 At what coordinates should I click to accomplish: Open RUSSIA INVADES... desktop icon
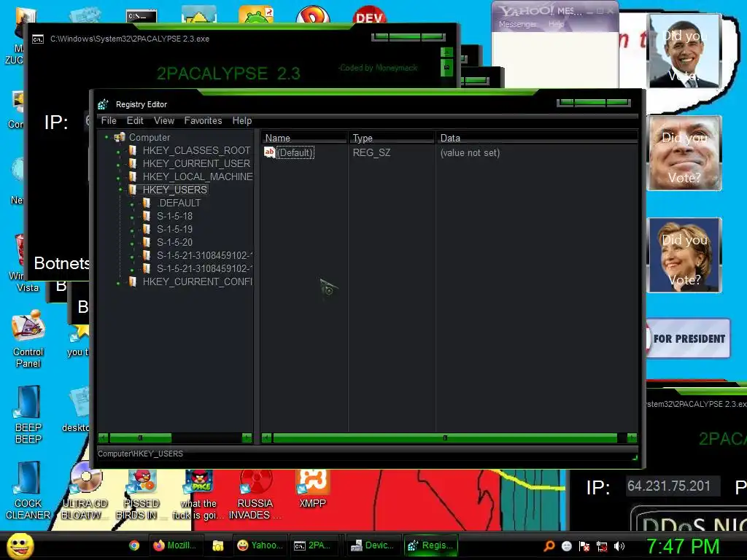255,493
